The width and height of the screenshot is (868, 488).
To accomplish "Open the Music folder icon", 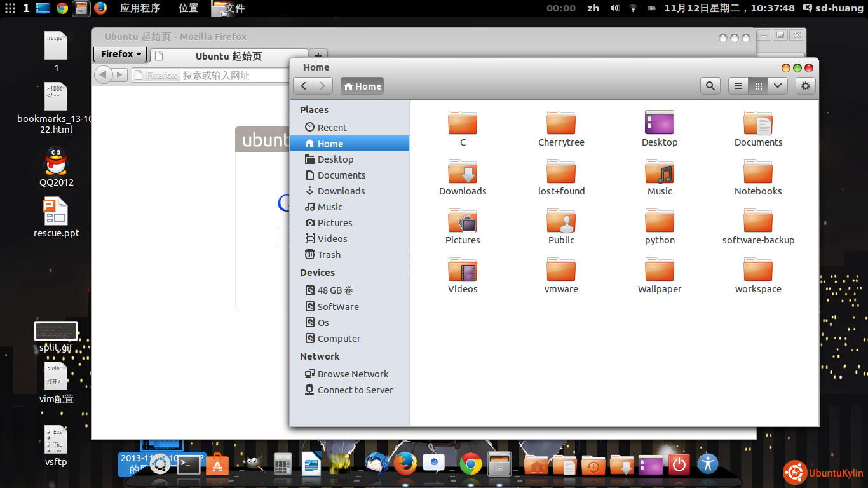I will (660, 172).
